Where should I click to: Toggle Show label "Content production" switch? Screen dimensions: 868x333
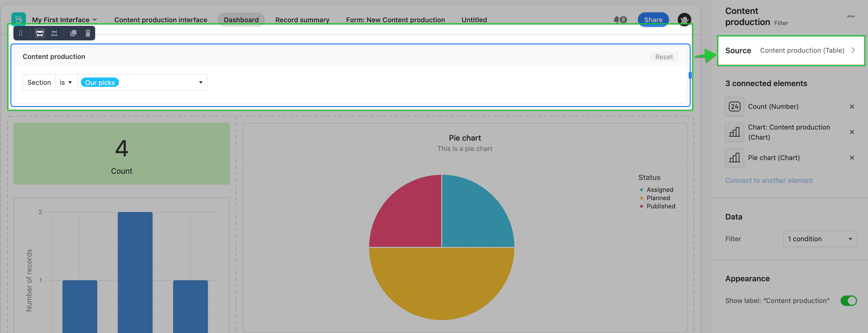pos(848,301)
